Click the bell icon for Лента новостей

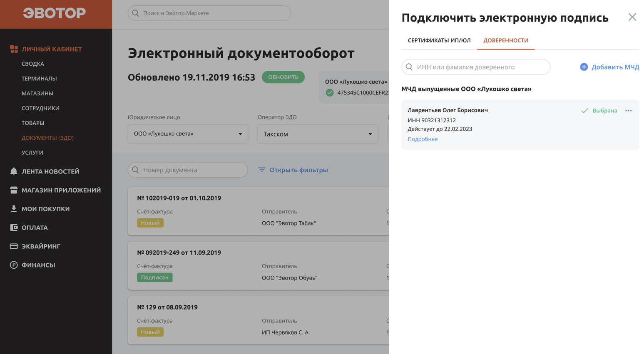(x=14, y=171)
